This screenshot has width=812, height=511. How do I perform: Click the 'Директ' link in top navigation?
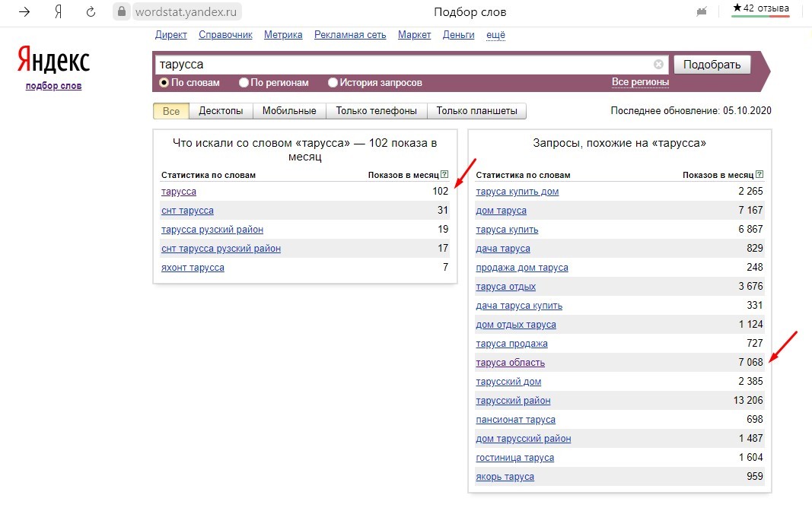pos(170,35)
